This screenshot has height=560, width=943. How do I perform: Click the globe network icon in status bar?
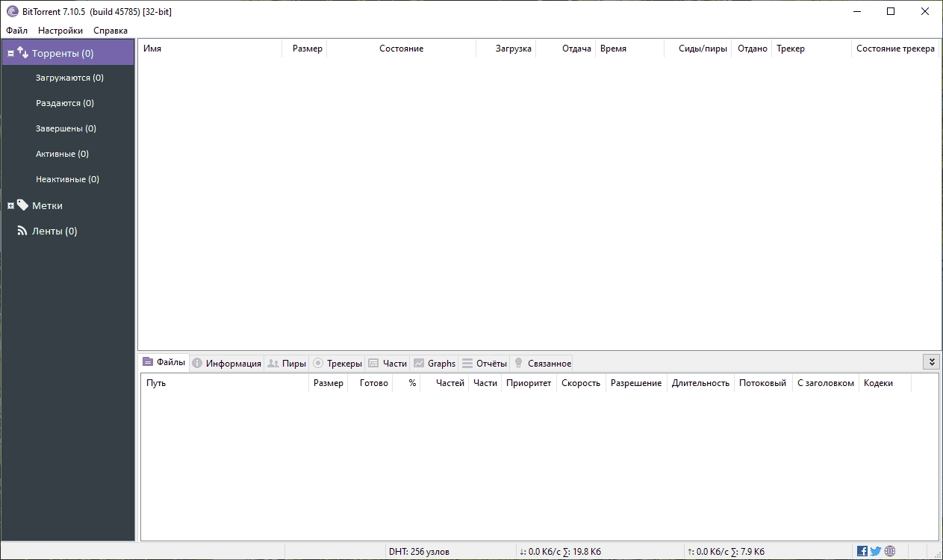pos(890,552)
